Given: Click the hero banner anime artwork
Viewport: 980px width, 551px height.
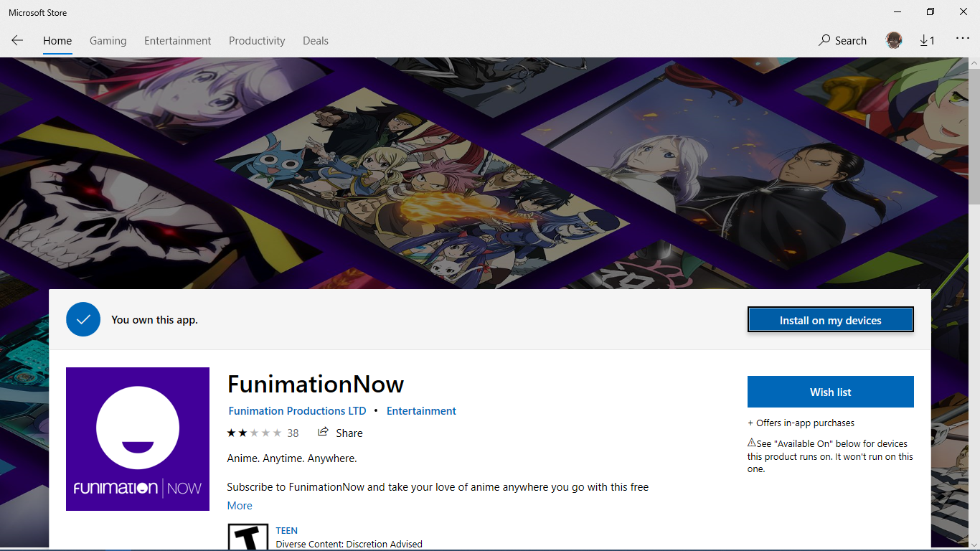Looking at the screenshot, I should coord(484,172).
